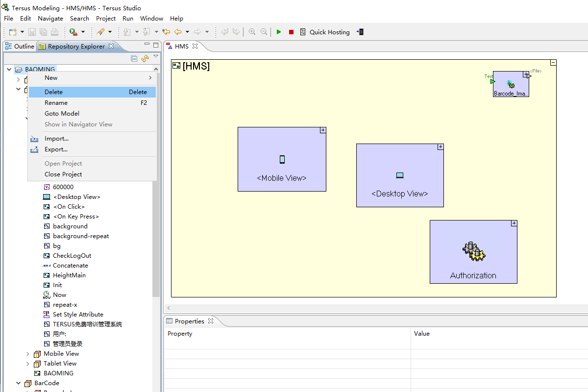This screenshot has height=392, width=588.
Task: Open the New submenu in context menu
Action: point(92,77)
